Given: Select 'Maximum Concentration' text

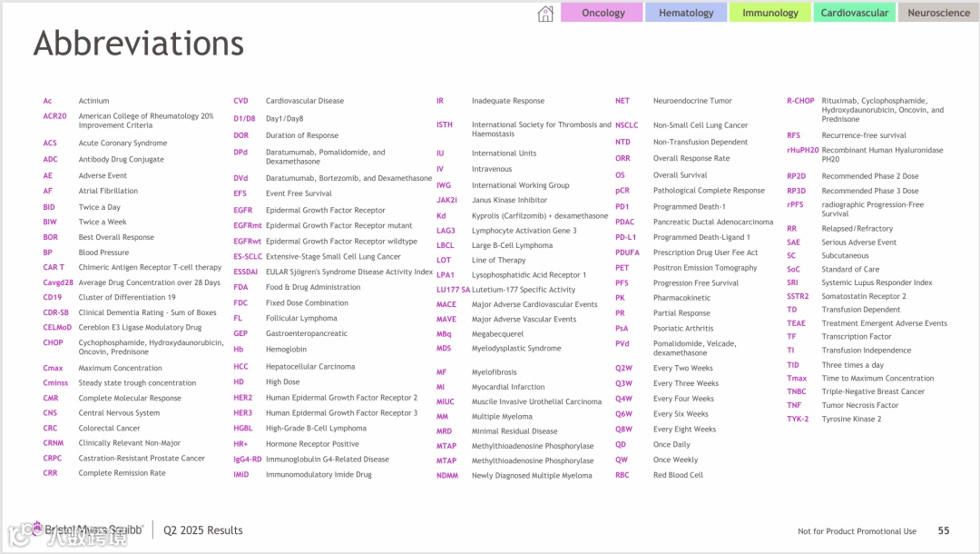Looking at the screenshot, I should [120, 369].
